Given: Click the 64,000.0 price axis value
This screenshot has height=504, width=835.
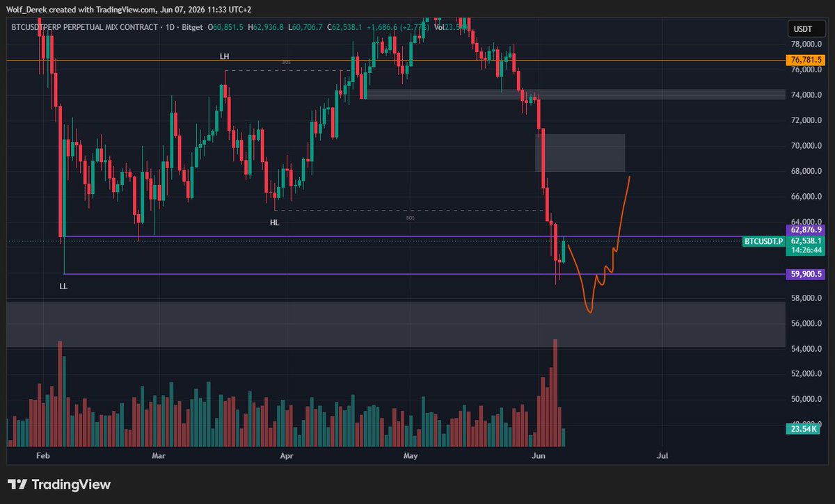Looking at the screenshot, I should (x=807, y=222).
